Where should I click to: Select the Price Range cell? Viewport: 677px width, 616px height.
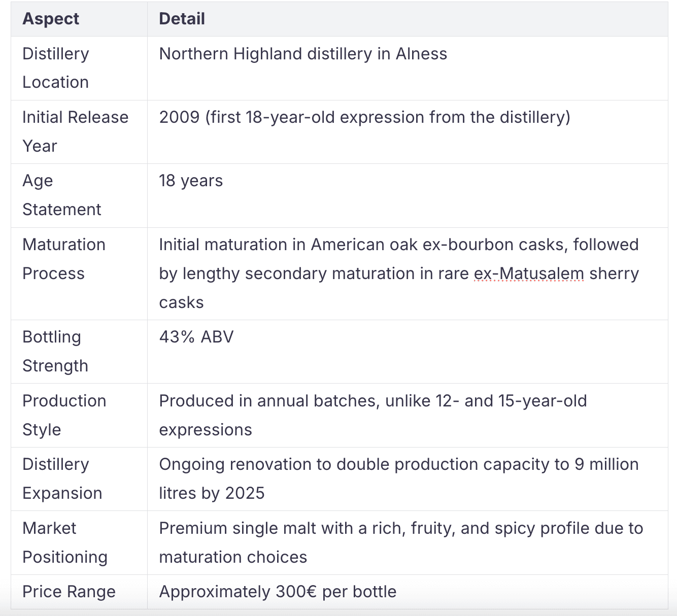click(x=69, y=592)
